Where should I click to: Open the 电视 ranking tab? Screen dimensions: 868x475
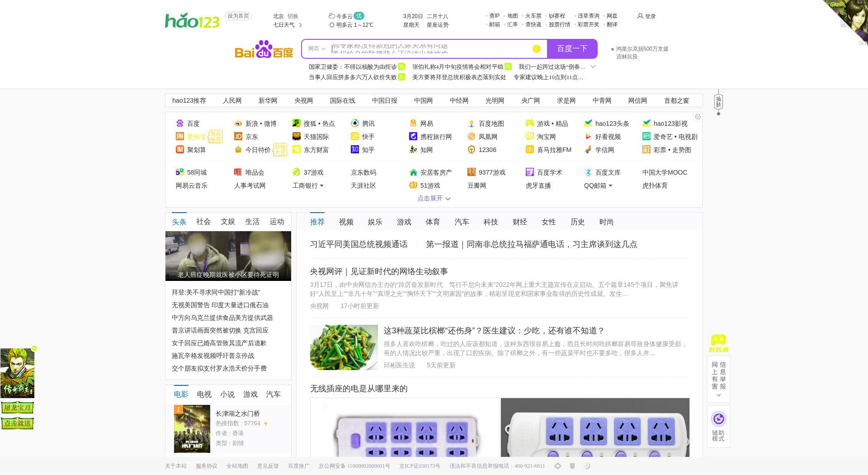point(204,394)
